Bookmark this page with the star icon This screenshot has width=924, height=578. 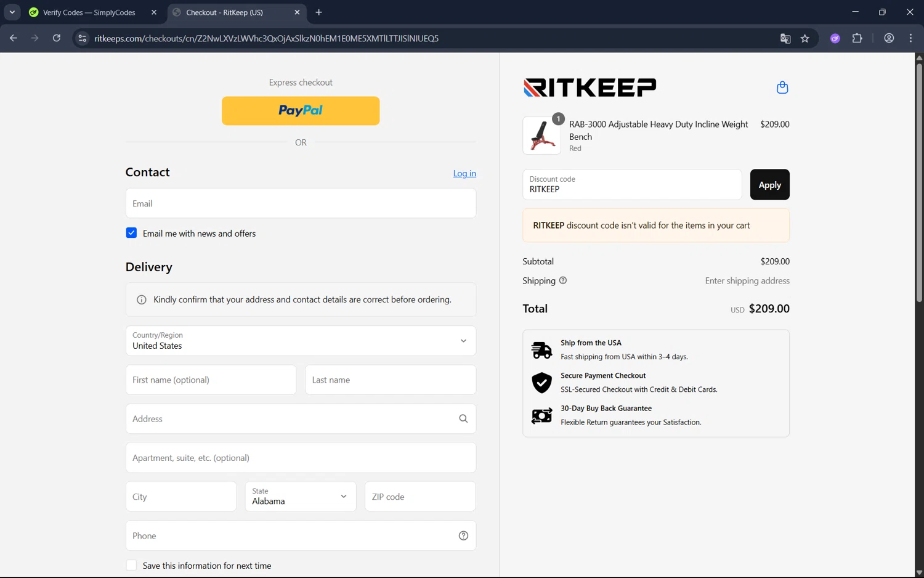coord(805,38)
